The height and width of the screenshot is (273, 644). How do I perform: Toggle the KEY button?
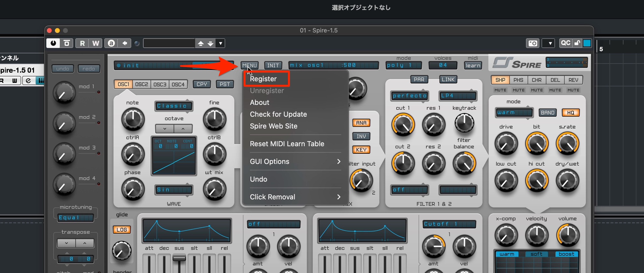[x=361, y=150]
